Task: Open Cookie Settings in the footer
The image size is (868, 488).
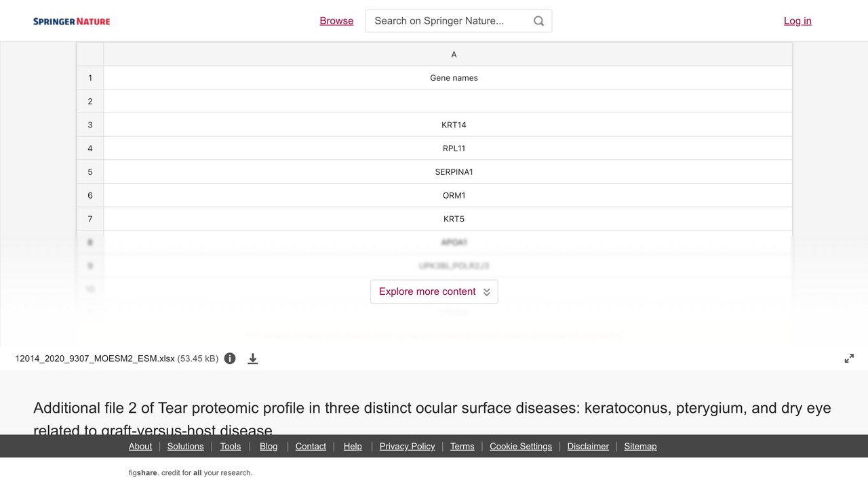Action: [521, 446]
